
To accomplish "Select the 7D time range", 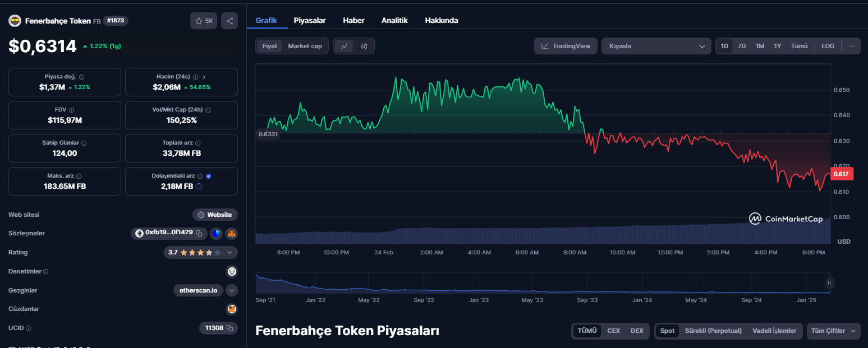I will coord(742,46).
